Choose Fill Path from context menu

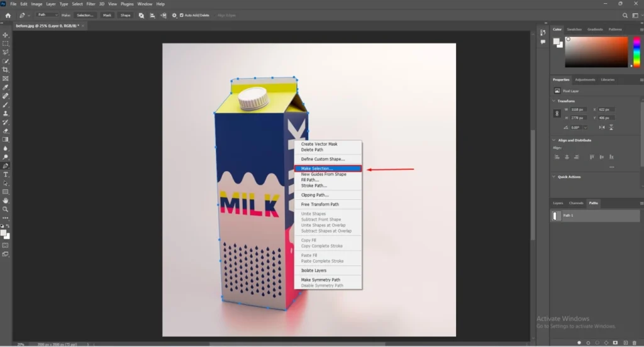(x=328, y=180)
